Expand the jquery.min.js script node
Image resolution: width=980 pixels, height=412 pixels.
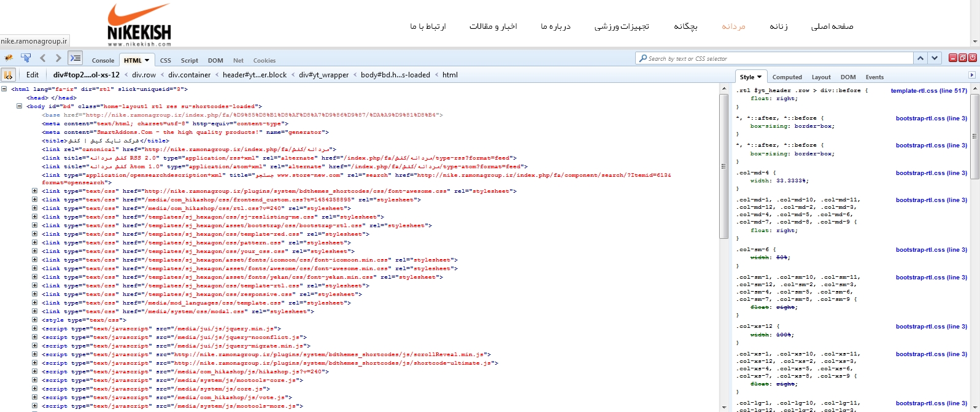pyautogui.click(x=35, y=328)
